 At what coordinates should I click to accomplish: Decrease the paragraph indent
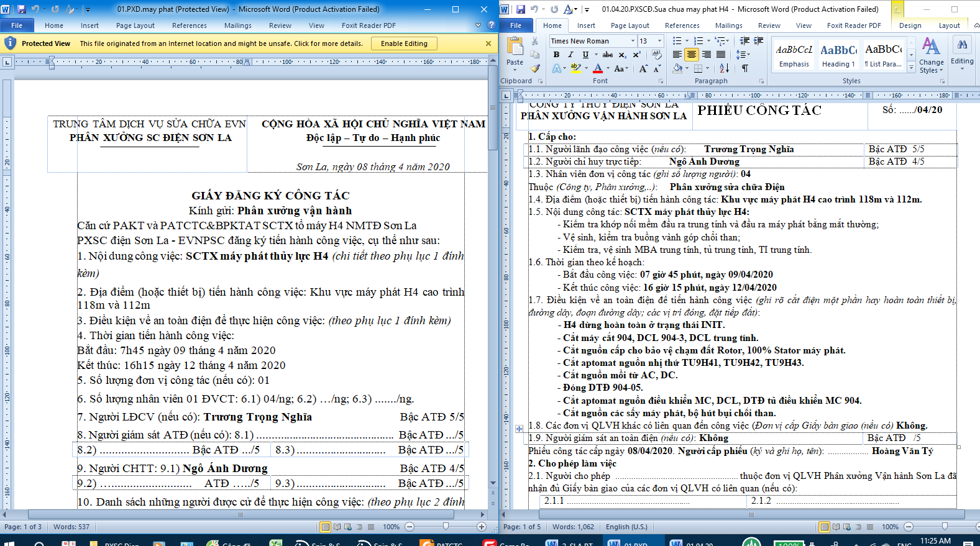point(744,41)
